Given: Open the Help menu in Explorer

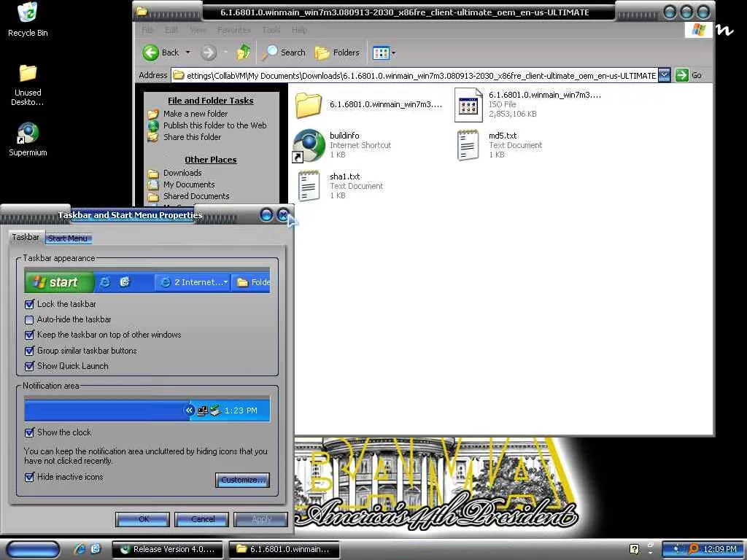Looking at the screenshot, I should (x=299, y=30).
